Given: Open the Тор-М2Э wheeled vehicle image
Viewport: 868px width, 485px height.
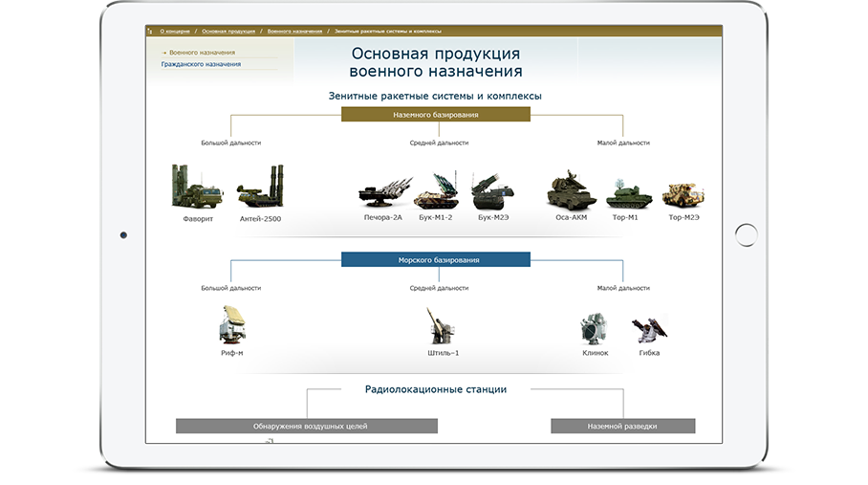Looking at the screenshot, I should tap(684, 195).
